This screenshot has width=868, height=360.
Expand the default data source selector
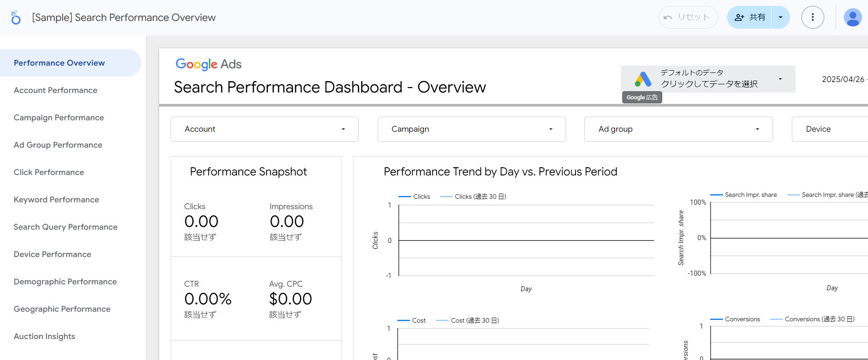780,79
